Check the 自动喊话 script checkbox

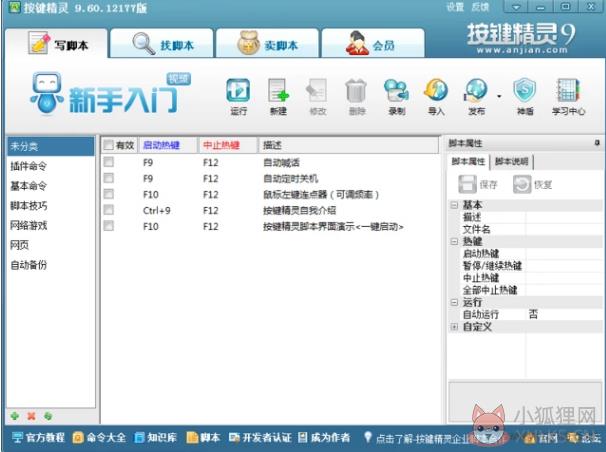(x=109, y=162)
